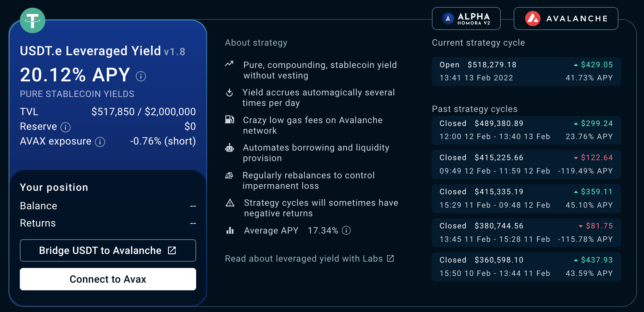The width and height of the screenshot is (644, 312).
Task: Click the Your position heading
Action: tap(54, 187)
